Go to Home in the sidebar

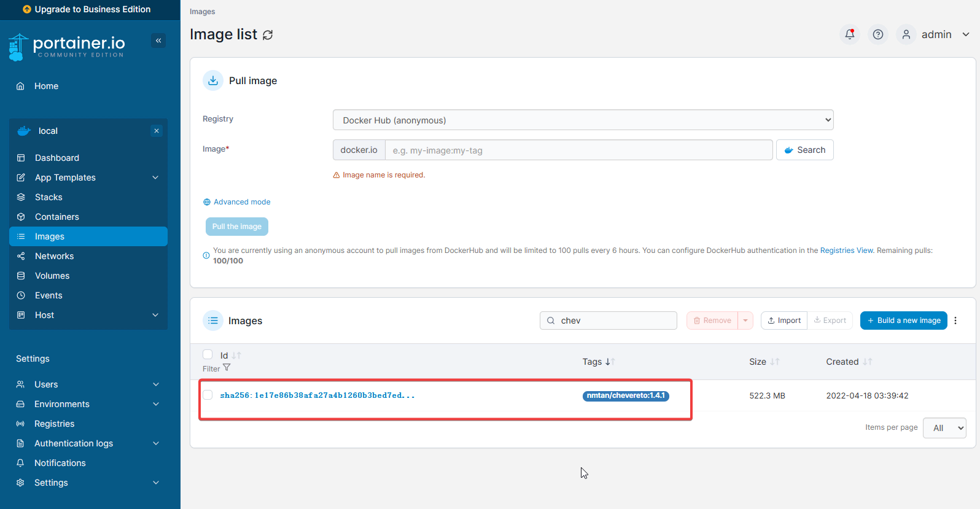pos(88,86)
